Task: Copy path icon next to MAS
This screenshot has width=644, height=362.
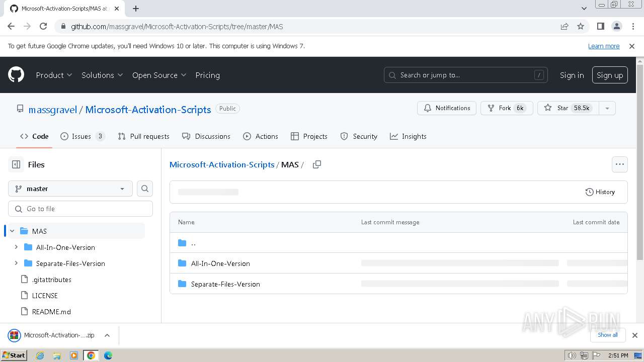Action: click(x=317, y=164)
